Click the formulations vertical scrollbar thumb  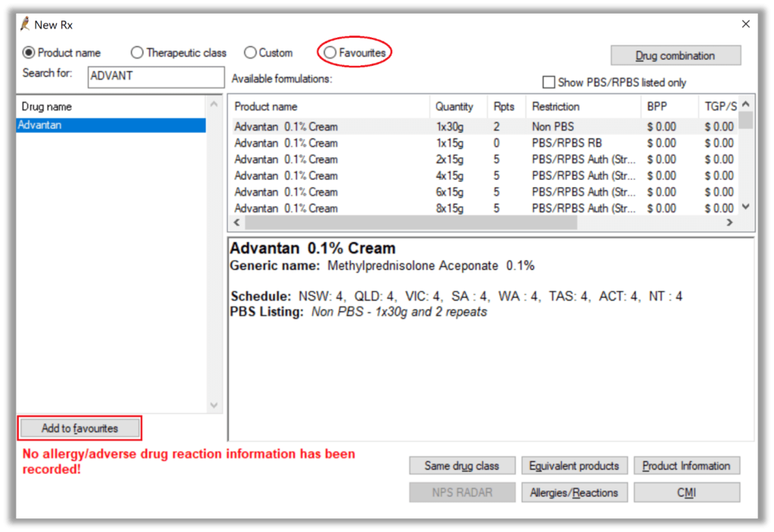(x=746, y=120)
